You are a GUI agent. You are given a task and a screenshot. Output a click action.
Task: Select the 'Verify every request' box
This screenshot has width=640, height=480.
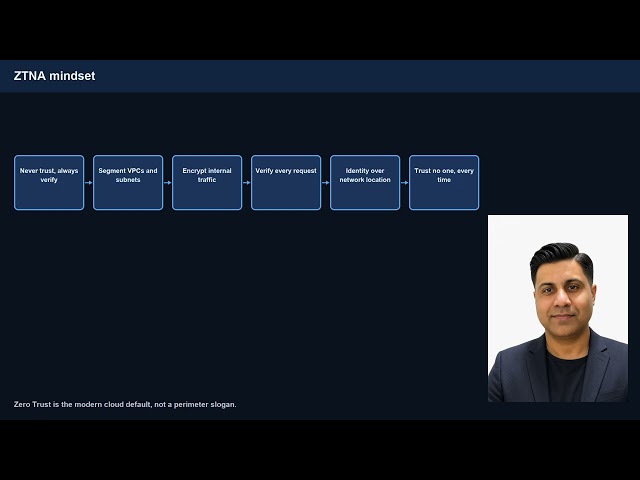pyautogui.click(x=286, y=182)
